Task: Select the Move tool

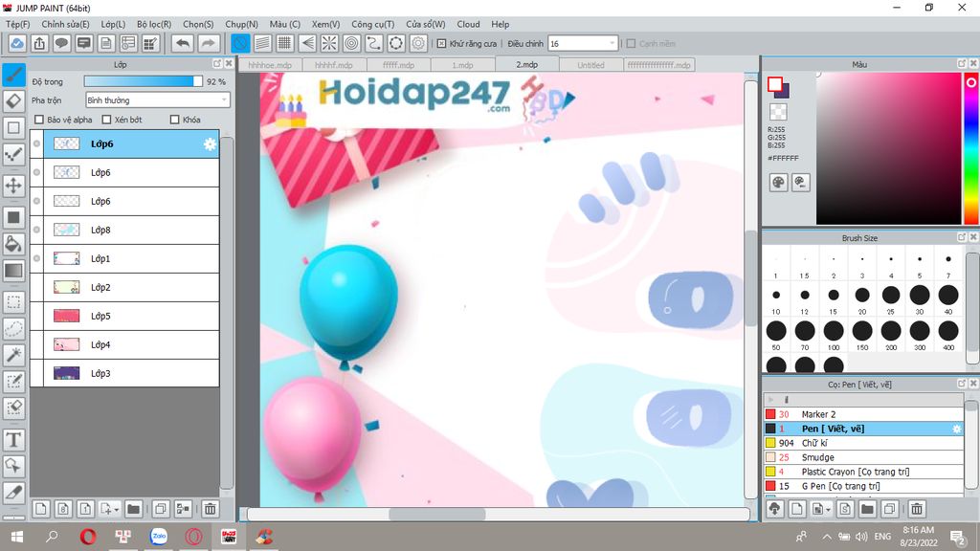Action: tap(13, 185)
